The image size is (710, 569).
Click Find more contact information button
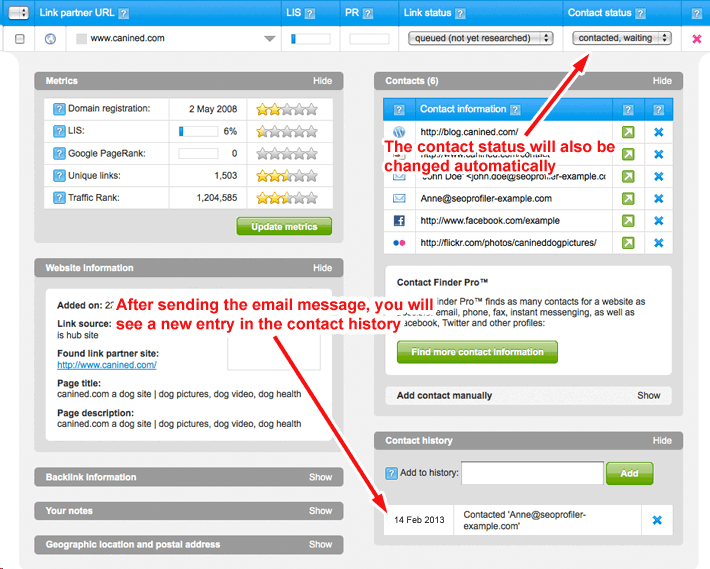point(477,352)
